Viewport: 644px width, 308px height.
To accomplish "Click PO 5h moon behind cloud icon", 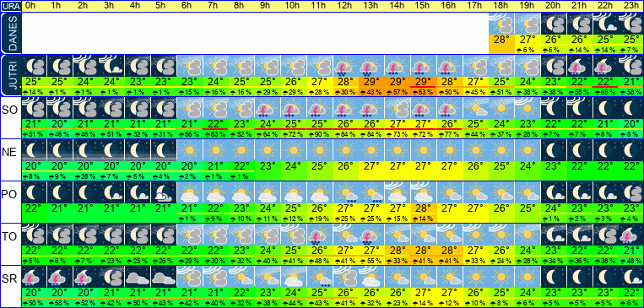I will pyautogui.click(x=164, y=192).
